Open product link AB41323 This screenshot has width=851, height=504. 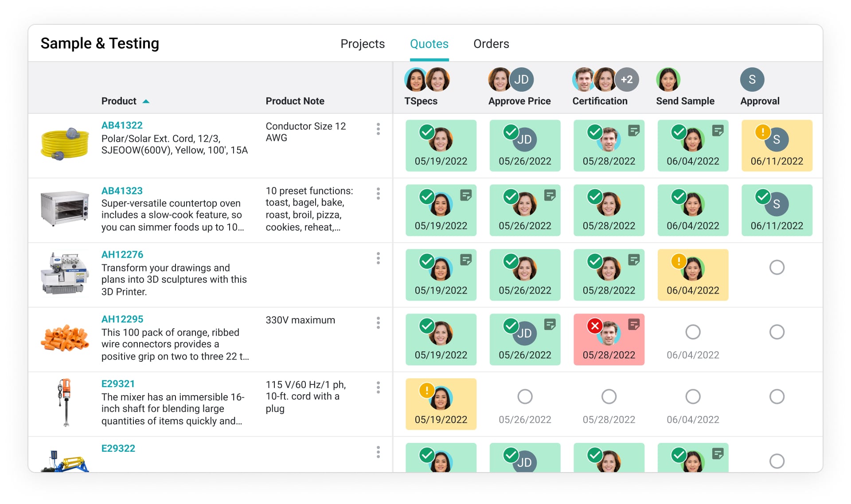tap(122, 191)
